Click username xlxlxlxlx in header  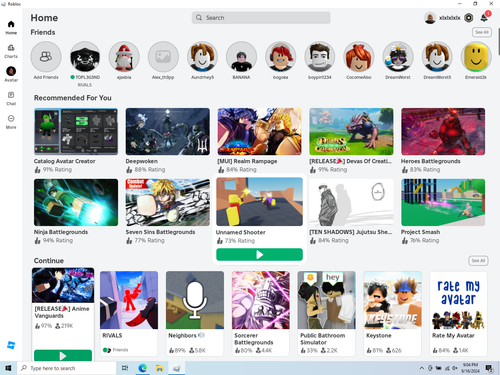pyautogui.click(x=449, y=18)
